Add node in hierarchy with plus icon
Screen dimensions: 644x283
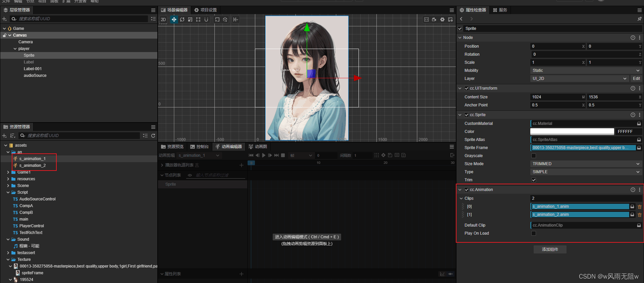pos(4,19)
